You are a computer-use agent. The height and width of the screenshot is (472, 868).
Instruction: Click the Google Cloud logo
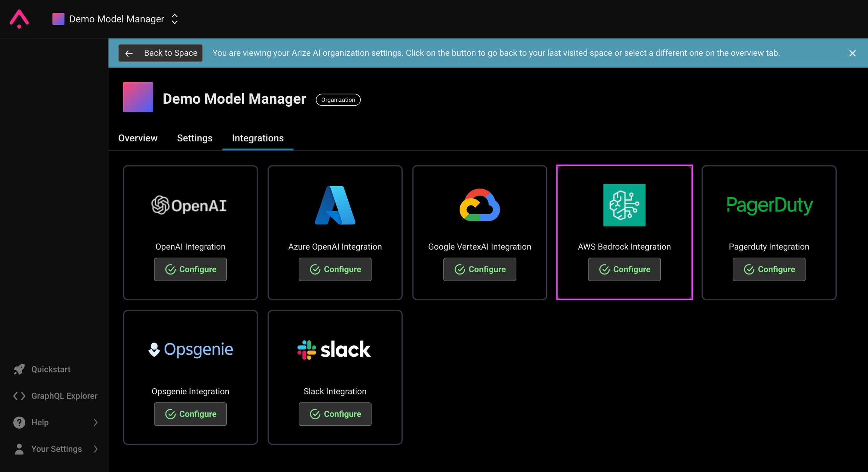click(x=480, y=205)
